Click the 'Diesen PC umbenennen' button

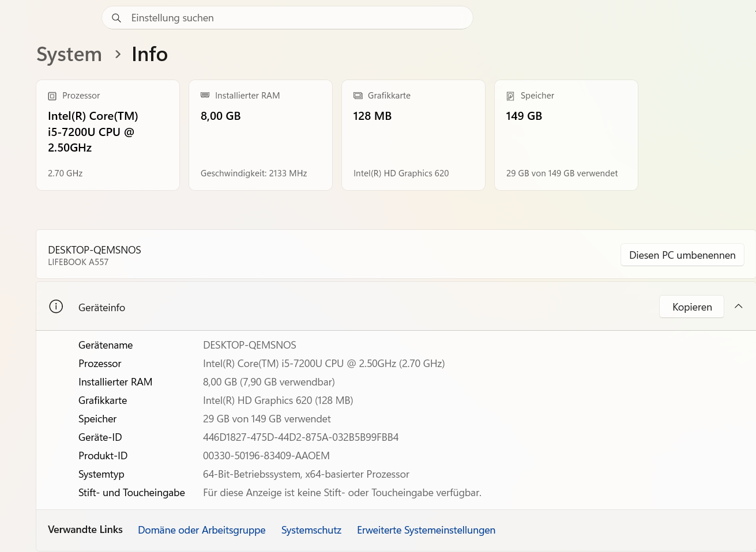682,255
